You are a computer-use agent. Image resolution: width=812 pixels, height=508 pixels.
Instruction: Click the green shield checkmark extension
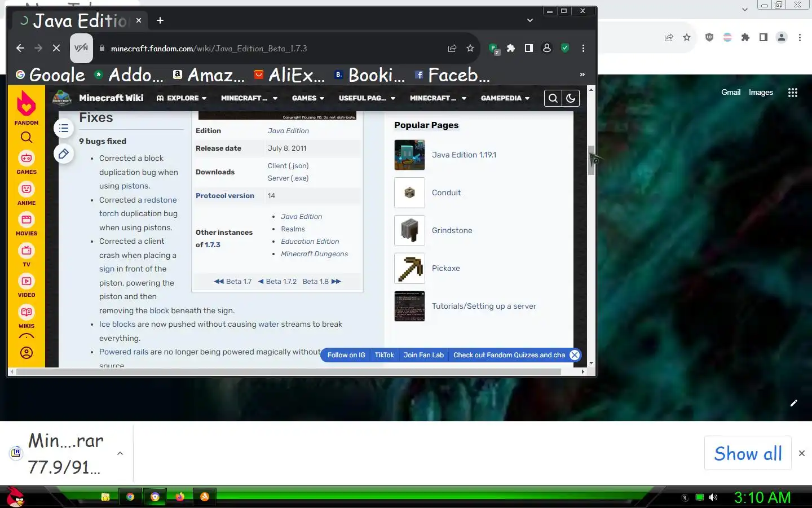(x=565, y=49)
